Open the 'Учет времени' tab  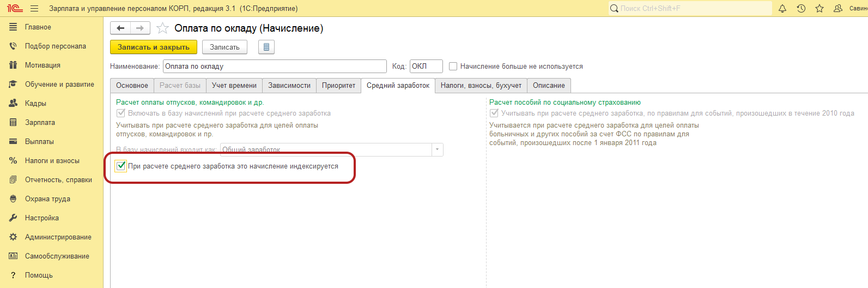coord(234,86)
